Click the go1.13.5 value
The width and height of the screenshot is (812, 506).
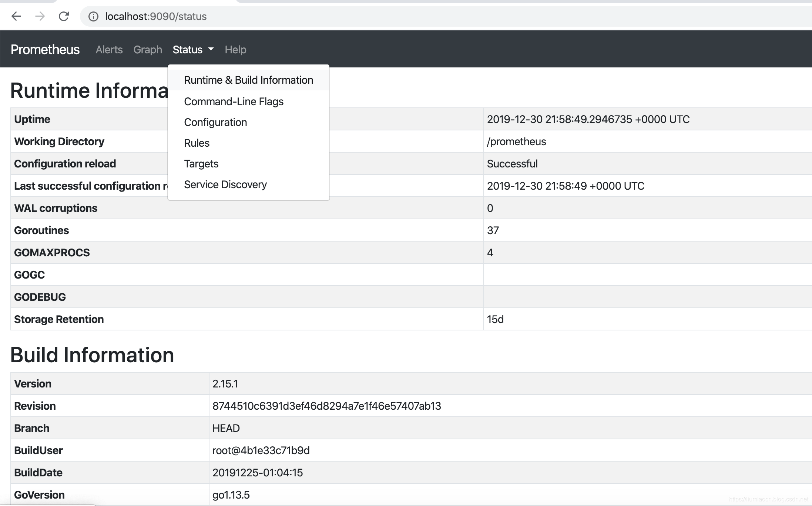(x=231, y=495)
